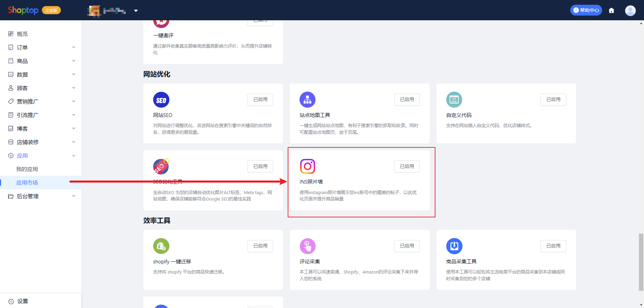Expand the 博客 menu chevron

[74, 128]
